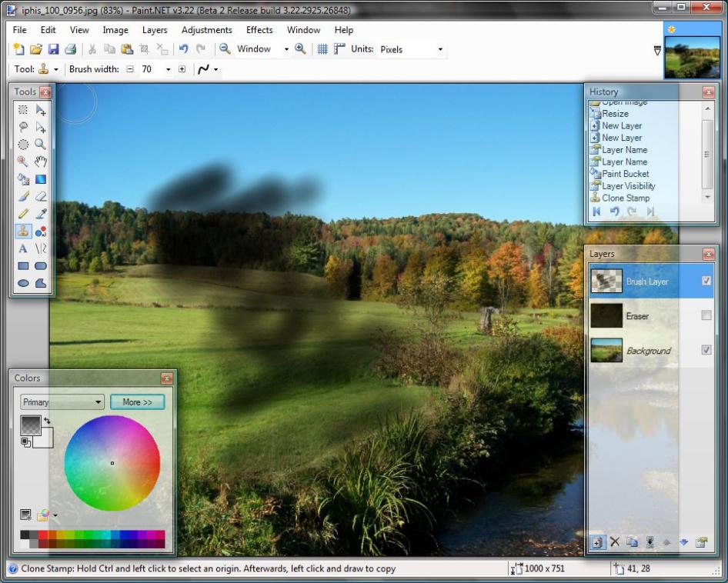This screenshot has width=728, height=583.
Task: Open the Adjustments menu
Action: point(206,30)
